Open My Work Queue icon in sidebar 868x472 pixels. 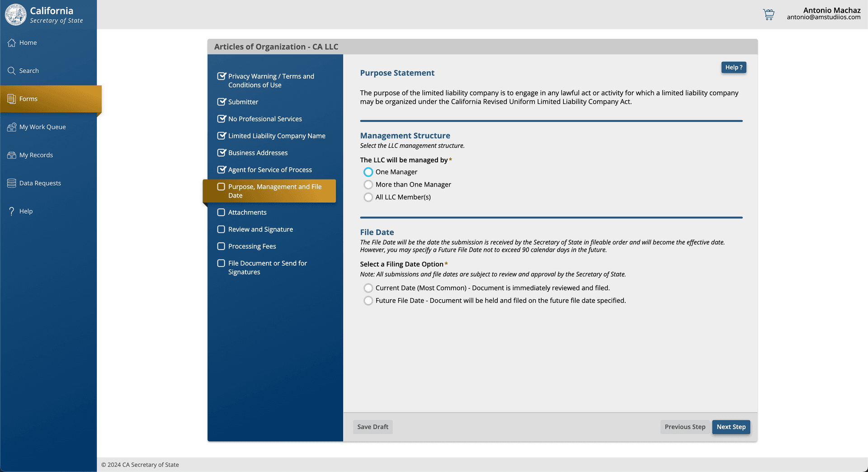click(12, 127)
